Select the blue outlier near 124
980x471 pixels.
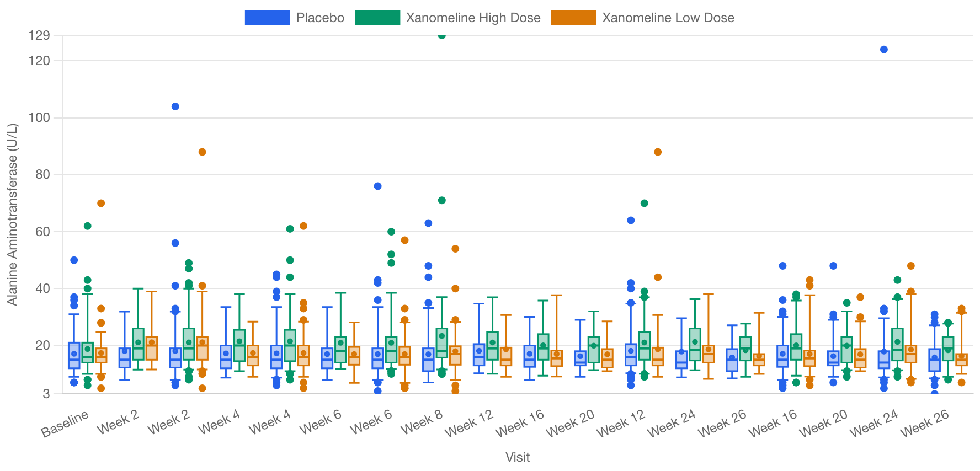pyautogui.click(x=884, y=50)
